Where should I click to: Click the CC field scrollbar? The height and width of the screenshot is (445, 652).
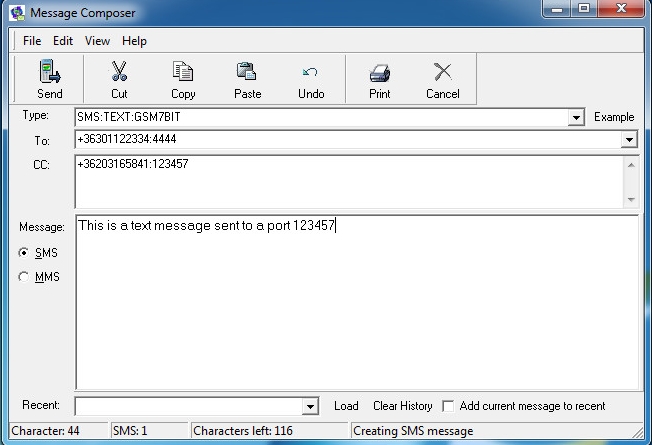coord(630,182)
